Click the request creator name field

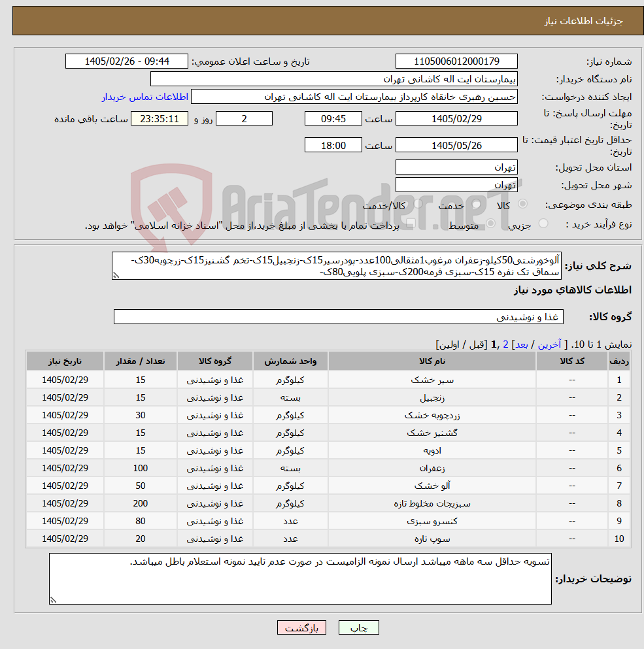click(354, 97)
